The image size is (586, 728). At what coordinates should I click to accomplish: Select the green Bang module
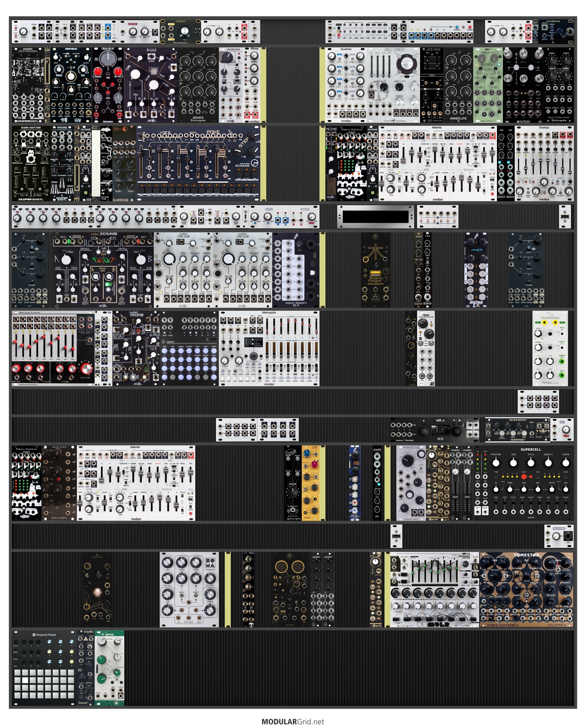[109, 668]
